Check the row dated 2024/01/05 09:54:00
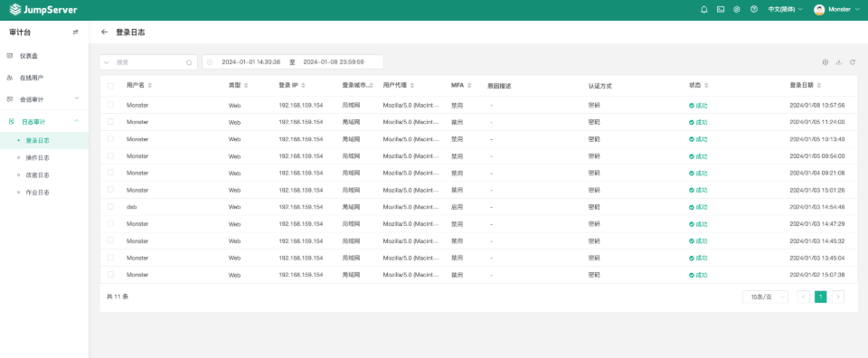Viewport: 868px width, 358px height. pos(110,155)
